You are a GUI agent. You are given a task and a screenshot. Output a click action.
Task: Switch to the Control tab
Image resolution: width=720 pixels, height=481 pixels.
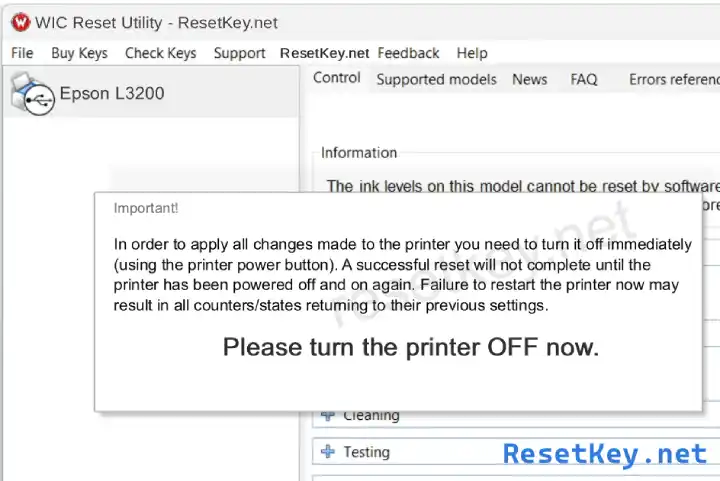click(337, 78)
